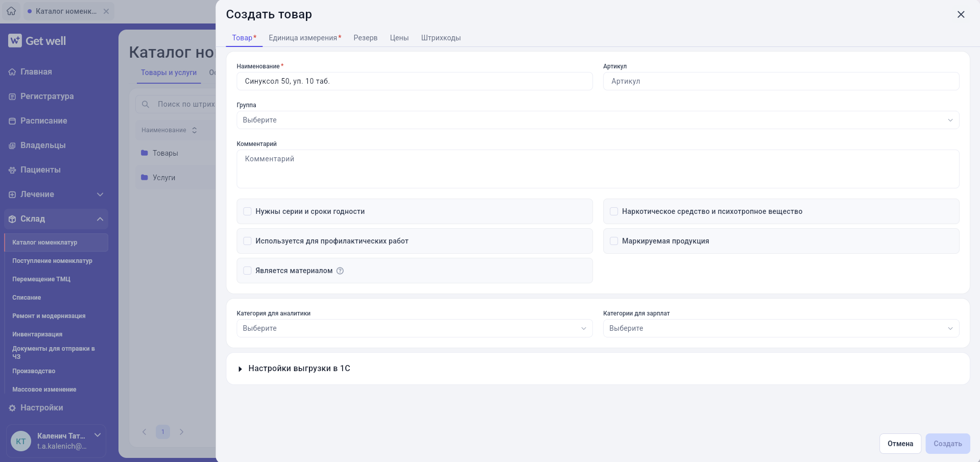
Task: Open the Резерв tab
Action: pos(366,38)
